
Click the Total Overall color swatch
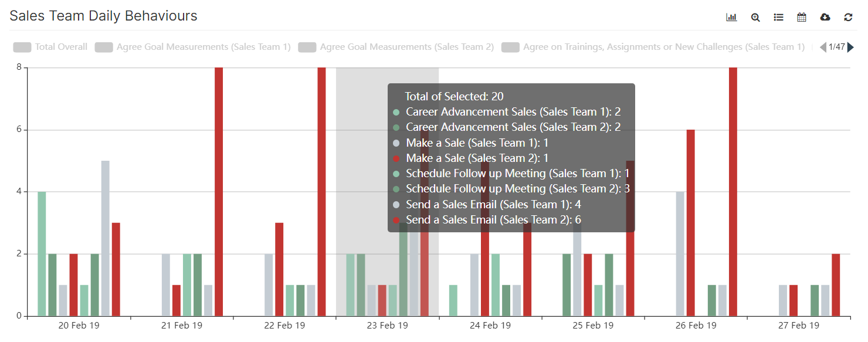(22, 47)
